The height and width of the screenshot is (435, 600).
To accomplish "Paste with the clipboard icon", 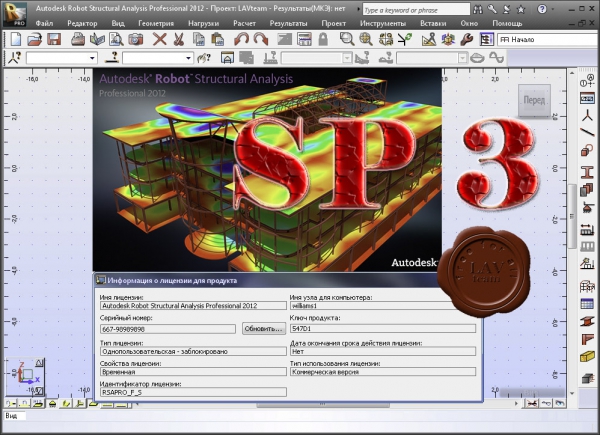I will click(217, 39).
